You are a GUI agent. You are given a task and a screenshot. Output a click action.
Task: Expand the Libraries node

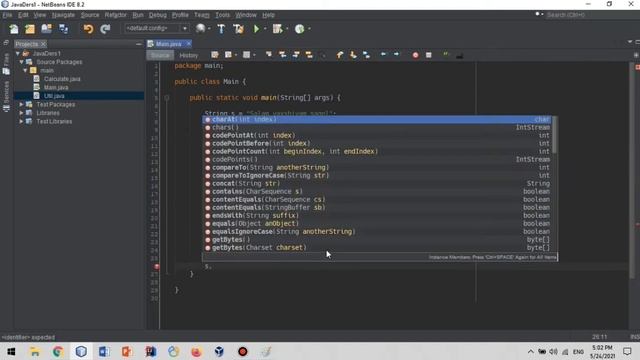(x=21, y=113)
